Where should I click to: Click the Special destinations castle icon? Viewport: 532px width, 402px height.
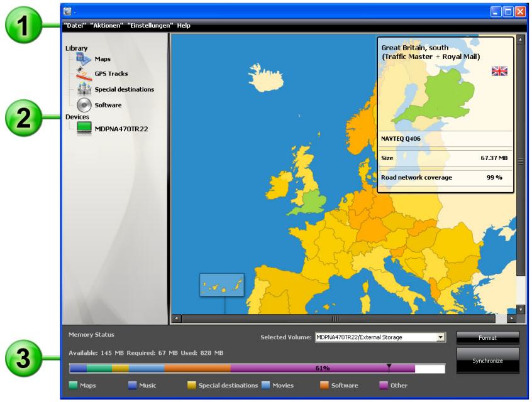(x=84, y=89)
